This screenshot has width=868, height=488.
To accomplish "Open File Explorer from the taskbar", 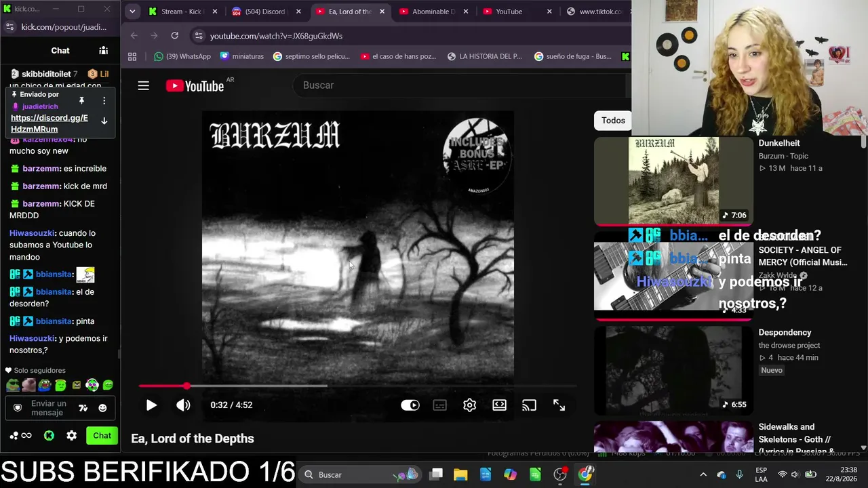I will click(x=460, y=474).
